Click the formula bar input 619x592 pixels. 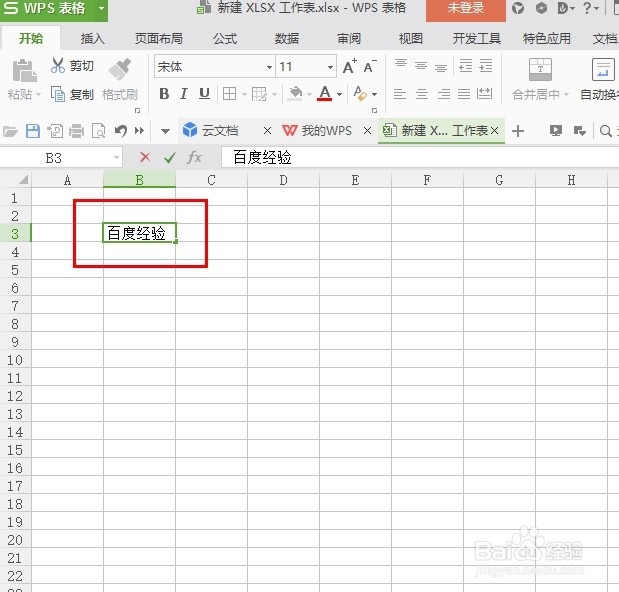pos(420,157)
